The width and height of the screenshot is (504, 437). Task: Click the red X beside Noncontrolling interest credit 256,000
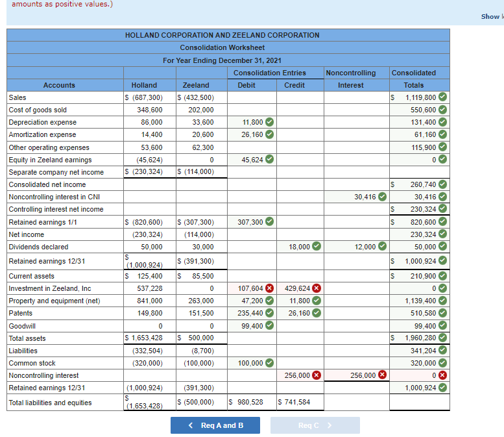(x=317, y=375)
